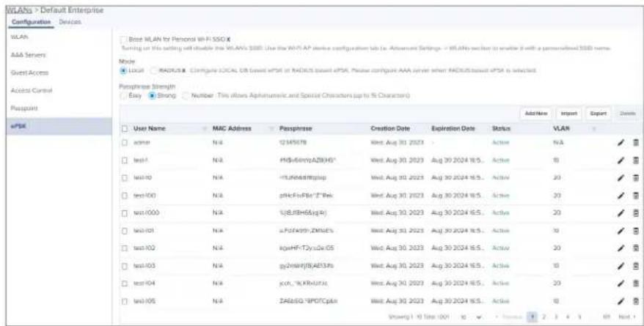Check the test-1 row checkbox

[x=124, y=160]
